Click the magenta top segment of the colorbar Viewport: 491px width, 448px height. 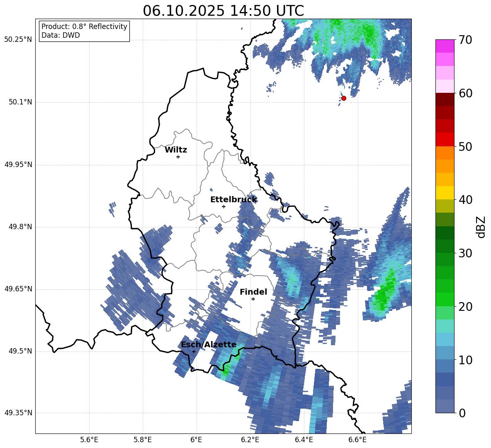(445, 46)
